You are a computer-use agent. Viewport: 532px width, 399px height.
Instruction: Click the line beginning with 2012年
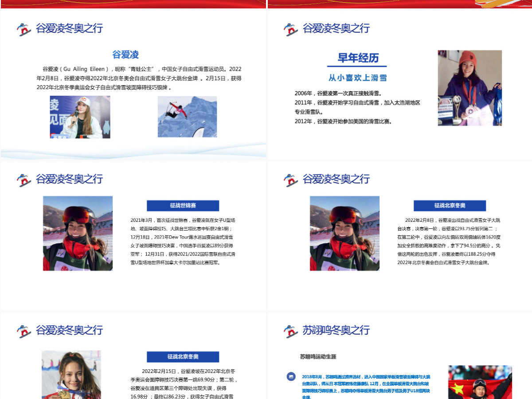(343, 121)
